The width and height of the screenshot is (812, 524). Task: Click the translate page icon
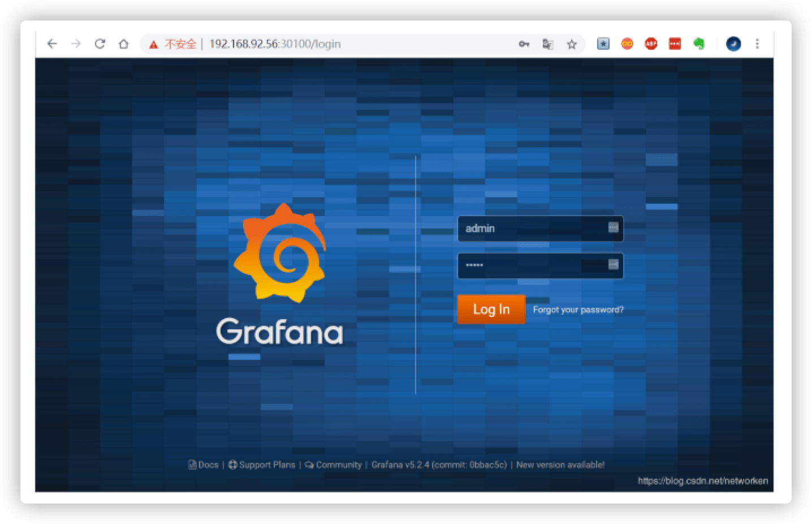click(x=547, y=44)
